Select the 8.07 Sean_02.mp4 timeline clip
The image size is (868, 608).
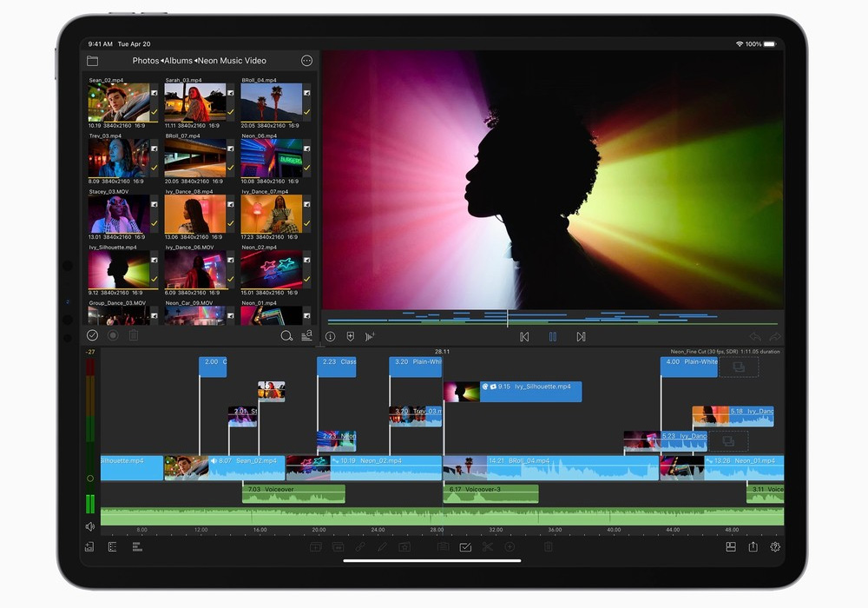(x=224, y=468)
